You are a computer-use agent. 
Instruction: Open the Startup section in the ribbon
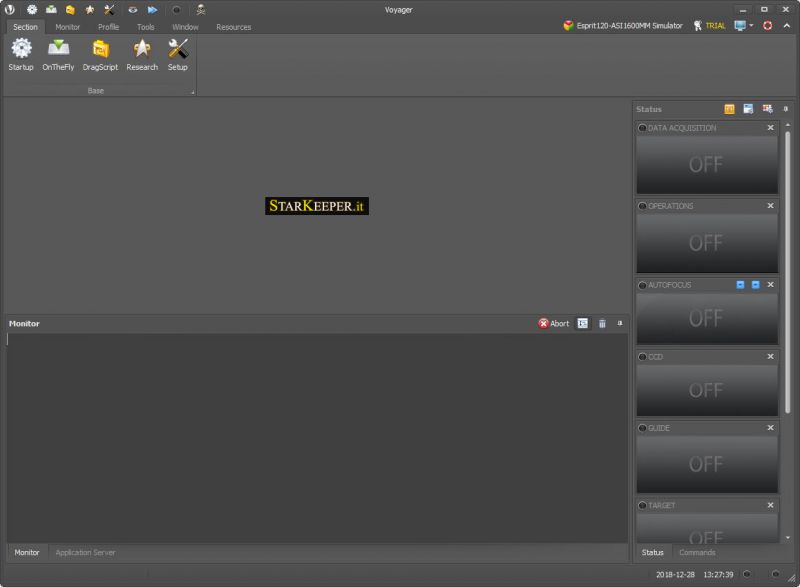(x=21, y=55)
